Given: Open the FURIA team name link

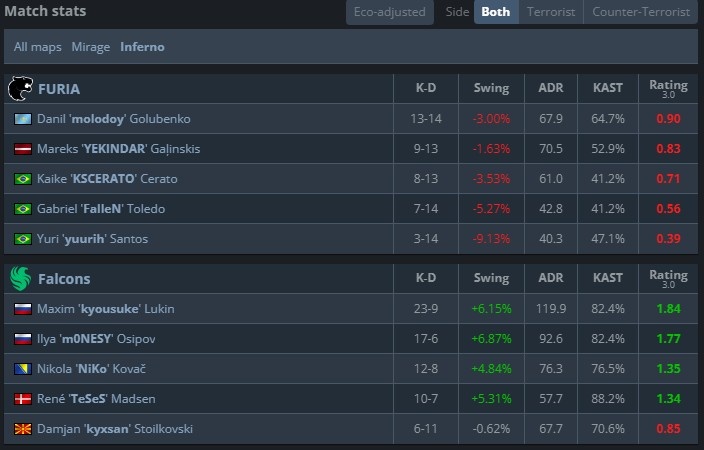Looking at the screenshot, I should (x=58, y=88).
